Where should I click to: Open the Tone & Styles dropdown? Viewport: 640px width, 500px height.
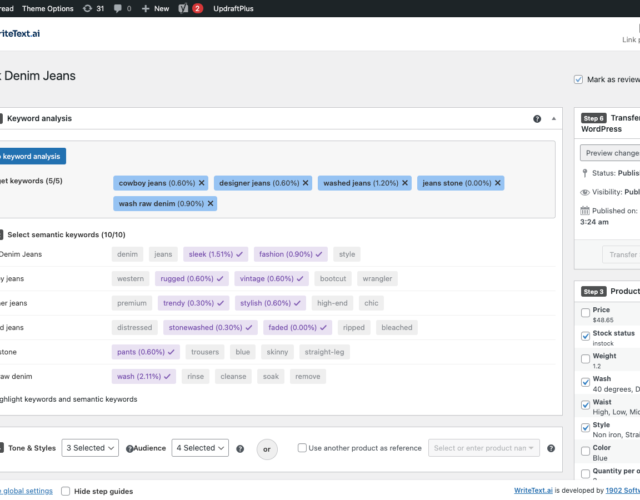(90, 448)
